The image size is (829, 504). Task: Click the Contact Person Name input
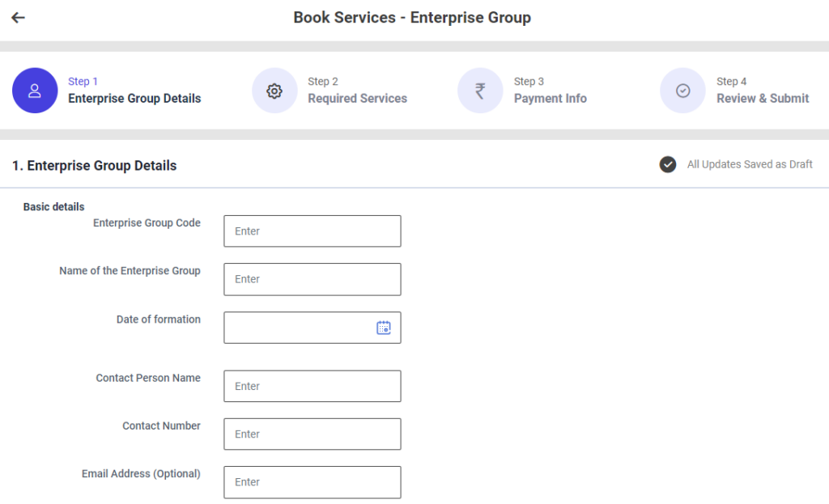(x=312, y=386)
